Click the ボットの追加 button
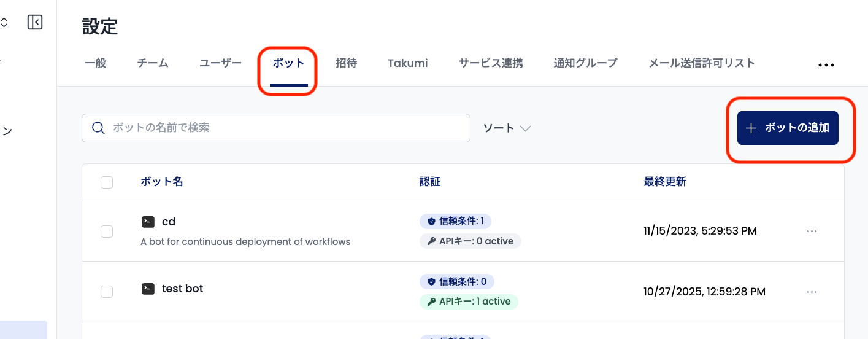The height and width of the screenshot is (339, 868). tap(788, 128)
